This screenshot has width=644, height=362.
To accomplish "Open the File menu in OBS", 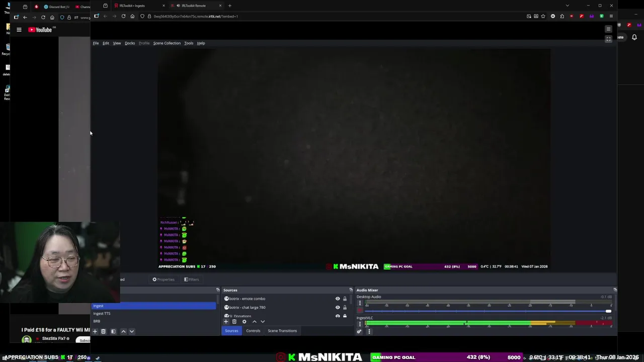I will [x=96, y=43].
